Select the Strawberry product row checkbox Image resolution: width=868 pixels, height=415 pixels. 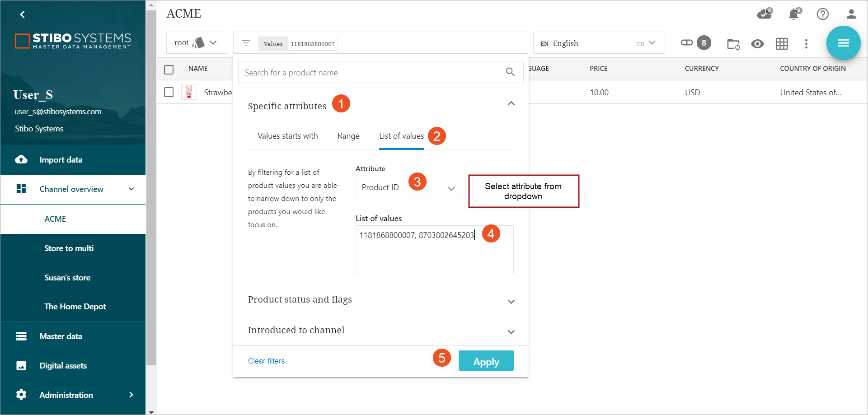[169, 92]
